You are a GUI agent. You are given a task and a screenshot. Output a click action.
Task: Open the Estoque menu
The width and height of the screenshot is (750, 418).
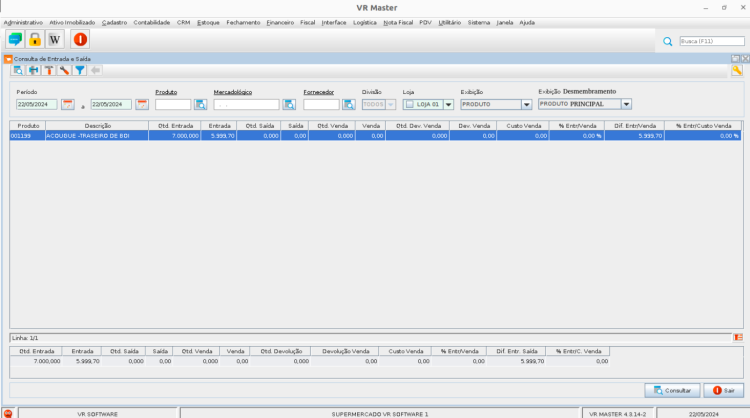point(208,22)
